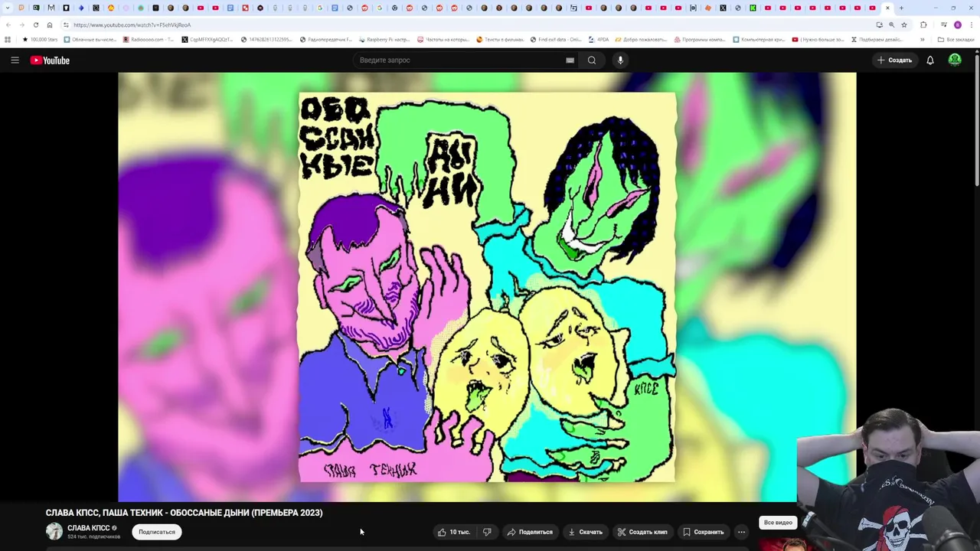Save the video with 'Сохранить'

703,532
